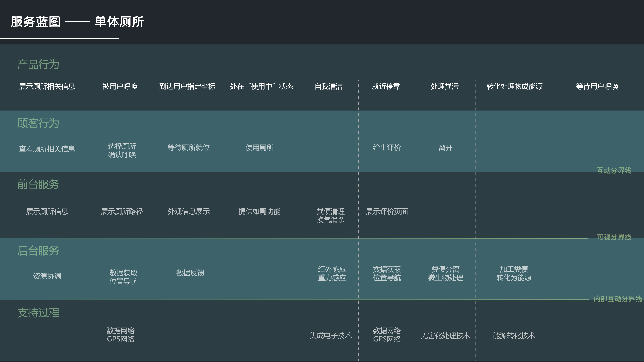Select the 内部互动分界线 label
Screen dimensions: 644x362
[x=618, y=298]
